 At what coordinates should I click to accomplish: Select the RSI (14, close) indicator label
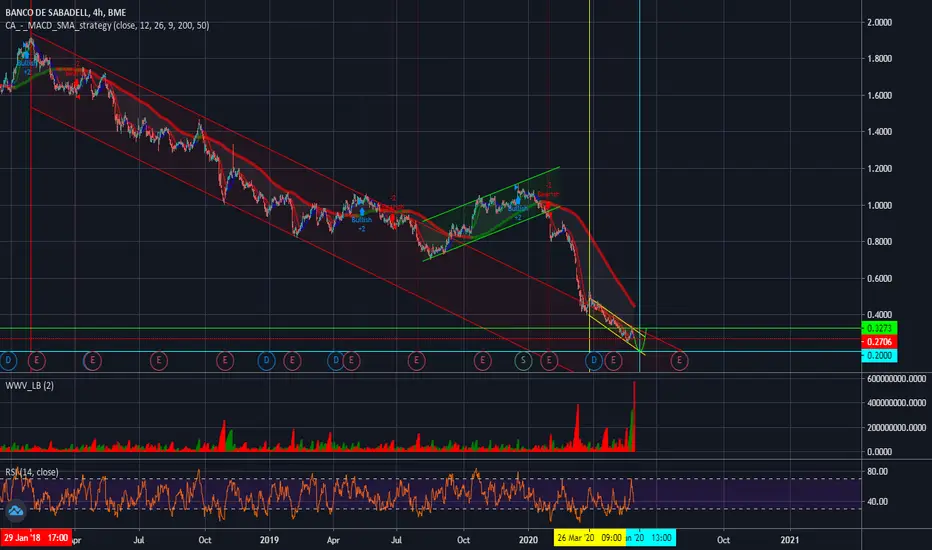[x=32, y=472]
